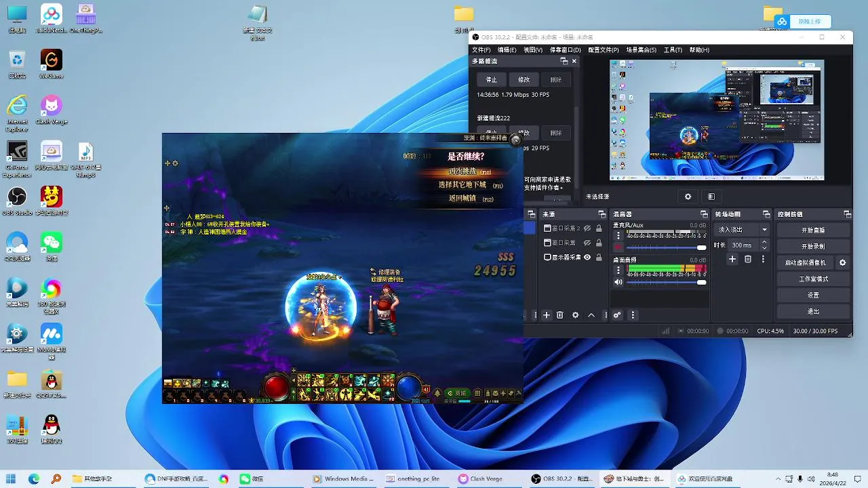This screenshot has width=868, height=488.
Task: Toggle visibility of 显示器采集 source
Action: point(587,258)
